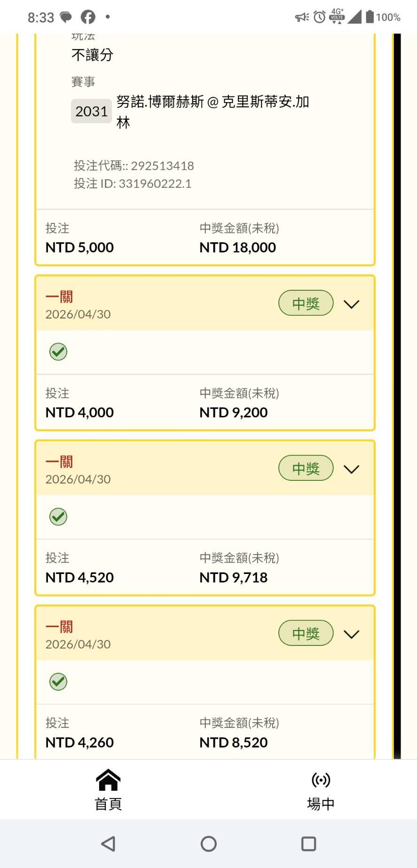
Task: Tap the black scrollbar on right edge
Action: pyautogui.click(x=397, y=395)
